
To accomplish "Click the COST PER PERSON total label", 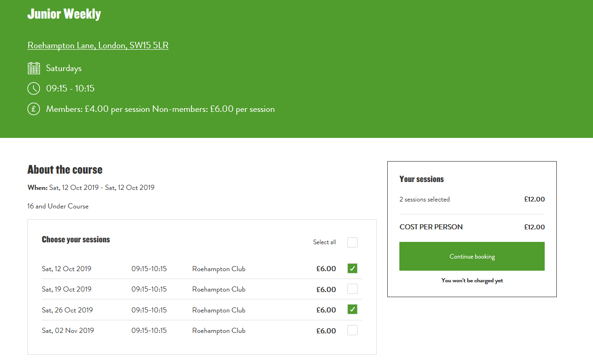I will (x=431, y=227).
